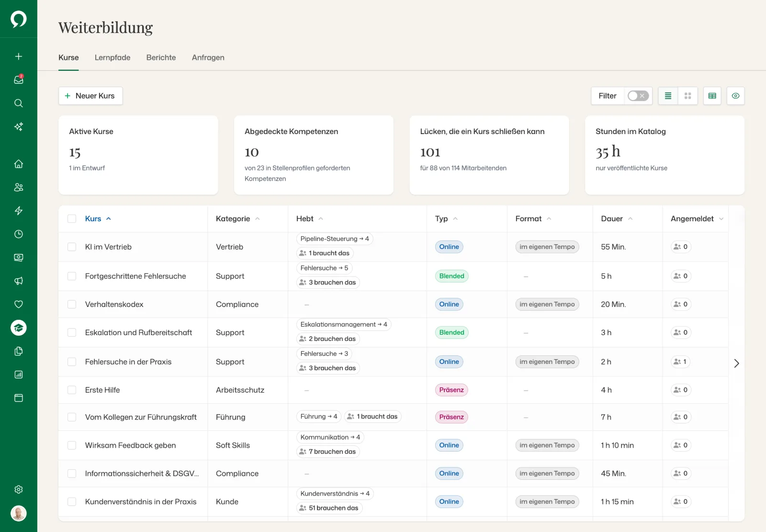Check the Wirksam Feedback geben checkbox
The height and width of the screenshot is (532, 766).
tap(72, 445)
